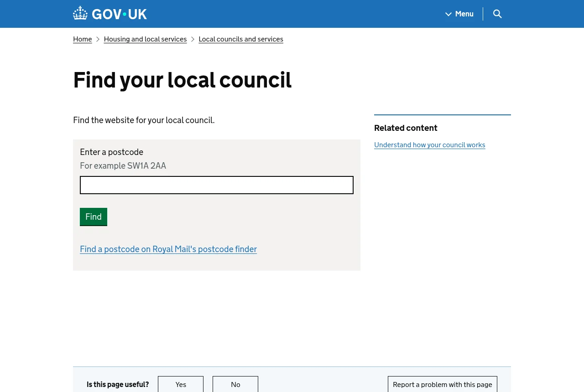
Task: Open Understand how your council works link
Action: [x=430, y=145]
